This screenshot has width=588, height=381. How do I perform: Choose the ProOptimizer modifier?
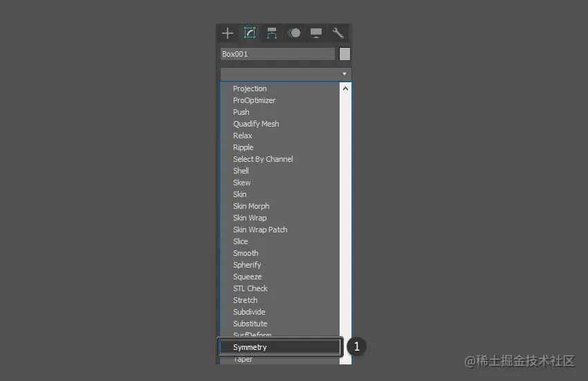(255, 100)
